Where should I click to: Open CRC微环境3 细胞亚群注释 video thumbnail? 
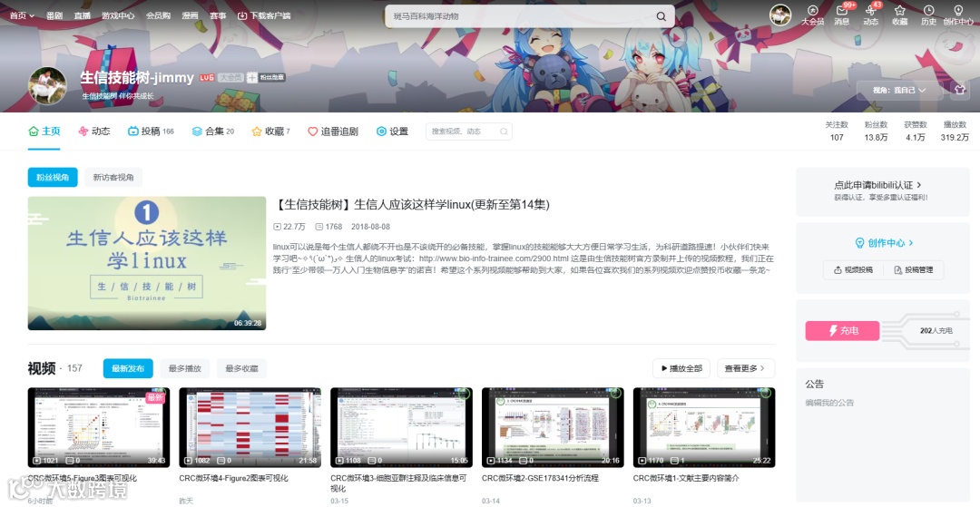pos(401,427)
